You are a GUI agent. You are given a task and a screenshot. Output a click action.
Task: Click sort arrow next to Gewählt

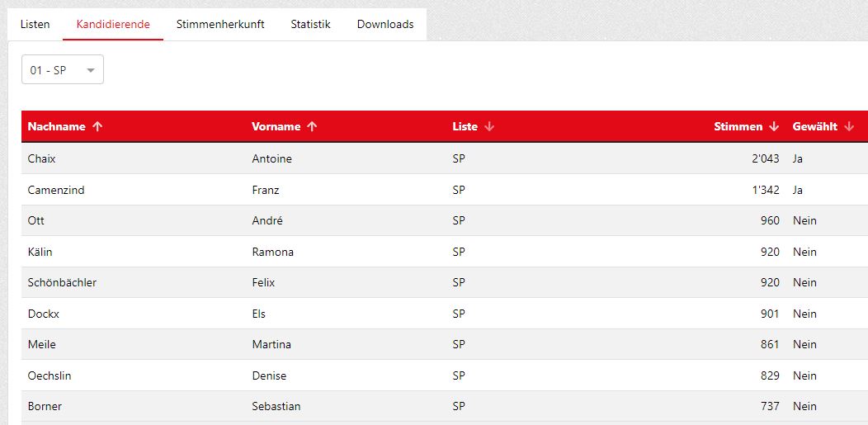click(849, 127)
